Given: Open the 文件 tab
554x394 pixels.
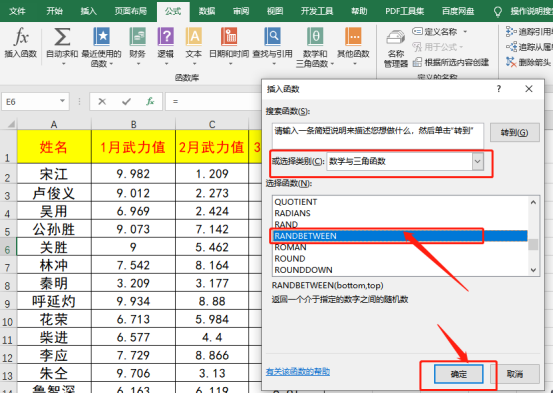Looking at the screenshot, I should pyautogui.click(x=17, y=11).
